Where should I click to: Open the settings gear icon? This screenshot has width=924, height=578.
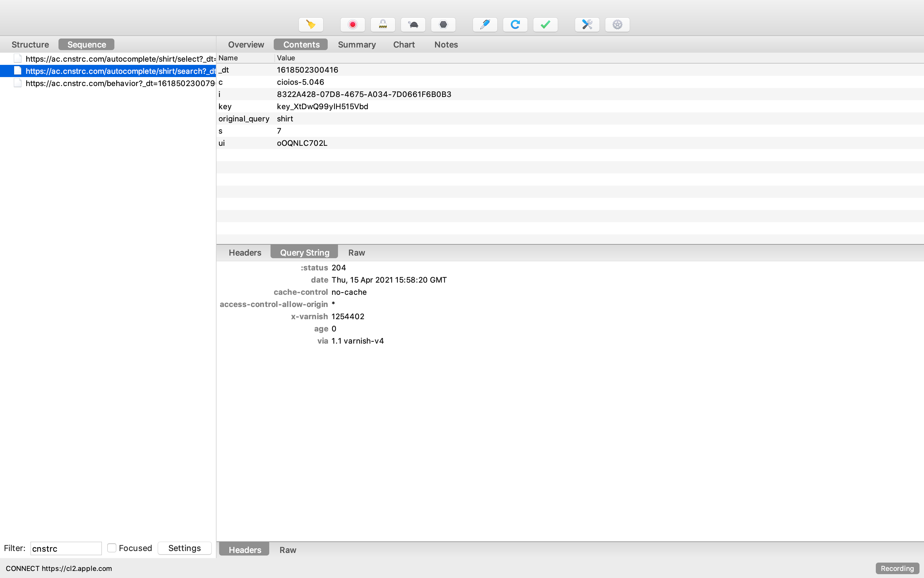click(x=617, y=25)
